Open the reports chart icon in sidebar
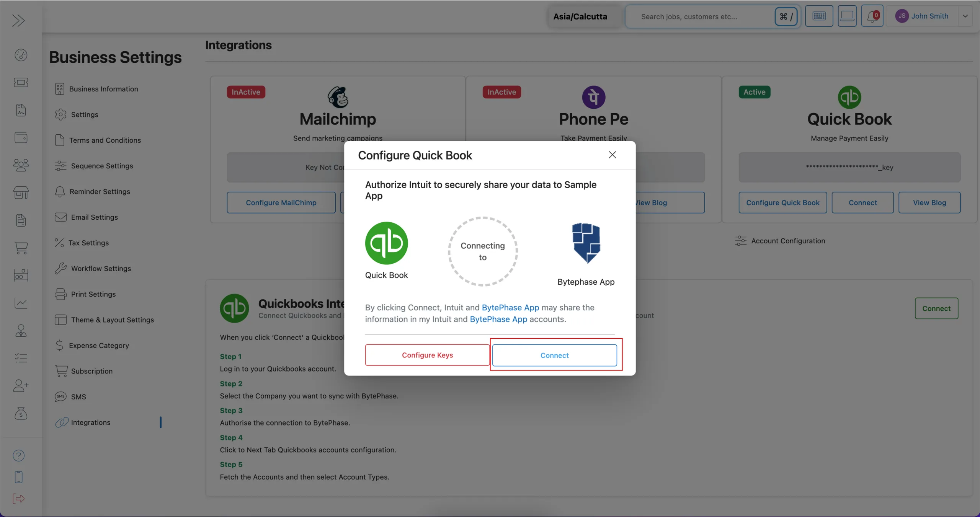The image size is (980, 517). 21,303
